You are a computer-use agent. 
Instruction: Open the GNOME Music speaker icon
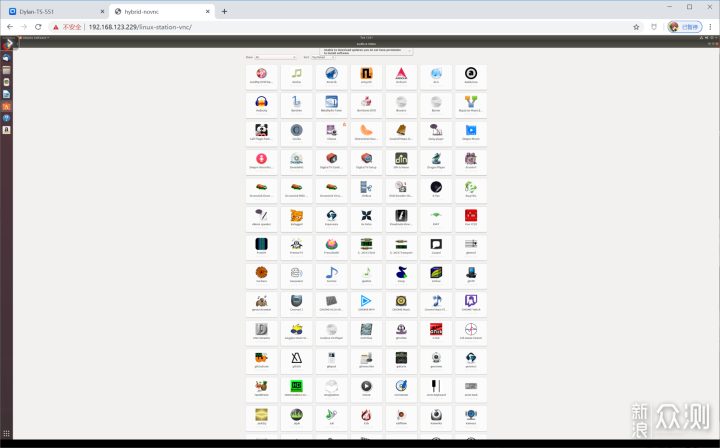pos(401,304)
